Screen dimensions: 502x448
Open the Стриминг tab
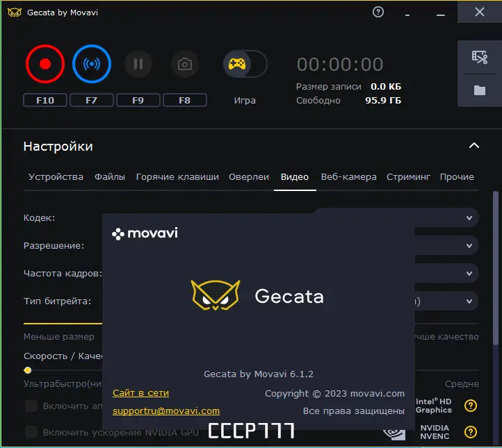[x=408, y=177]
